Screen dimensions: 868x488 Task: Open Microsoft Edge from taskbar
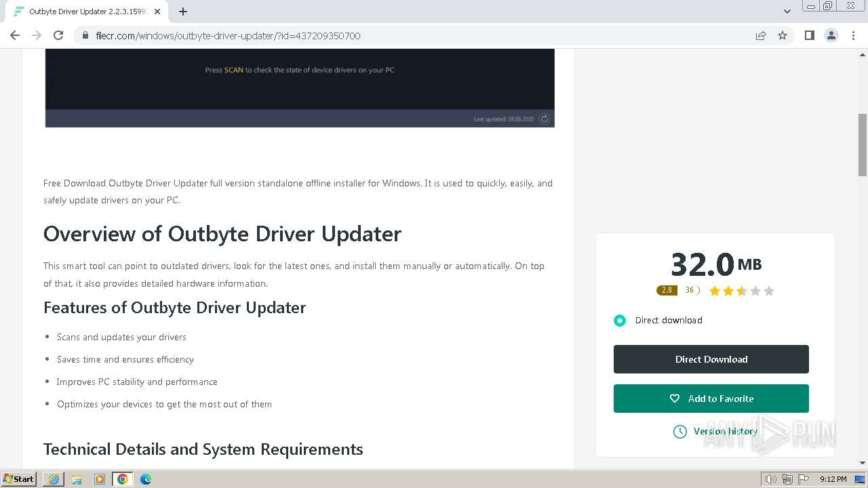[x=146, y=479]
